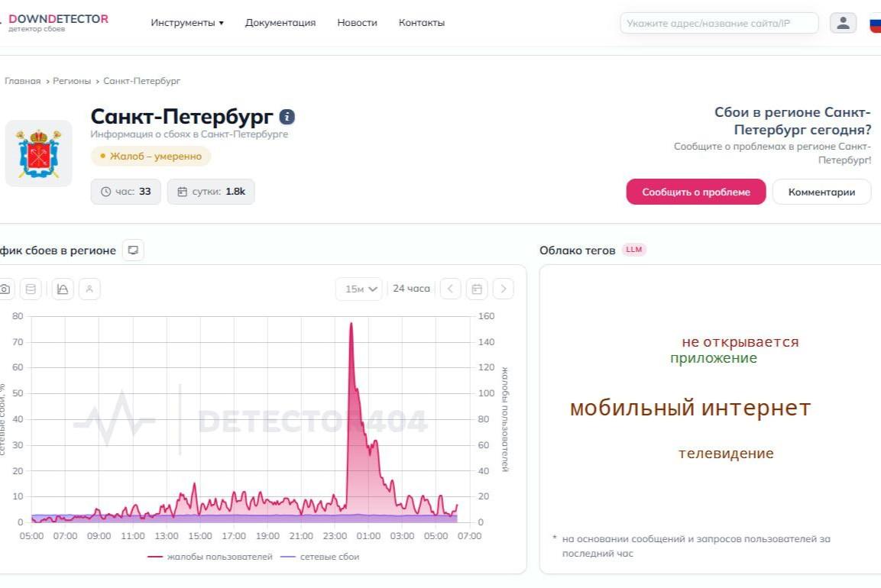The image size is (881, 588).
Task: Click the user account profile icon
Action: pyautogui.click(x=843, y=23)
